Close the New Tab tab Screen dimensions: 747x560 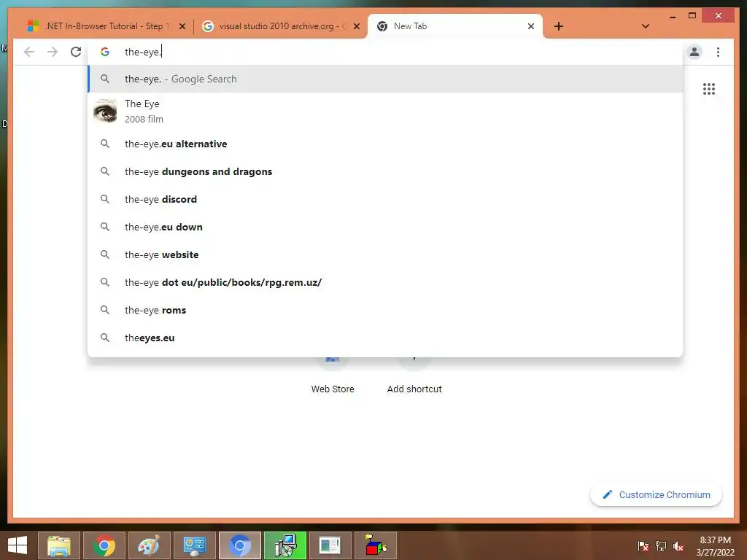click(x=531, y=26)
